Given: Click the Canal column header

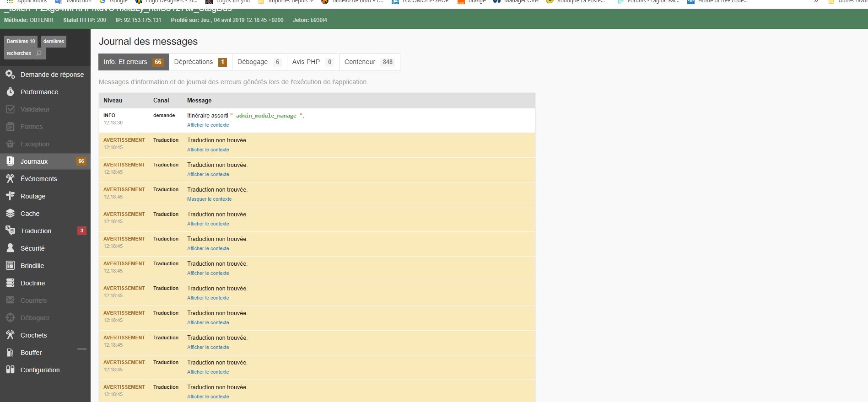Looking at the screenshot, I should click(161, 100).
